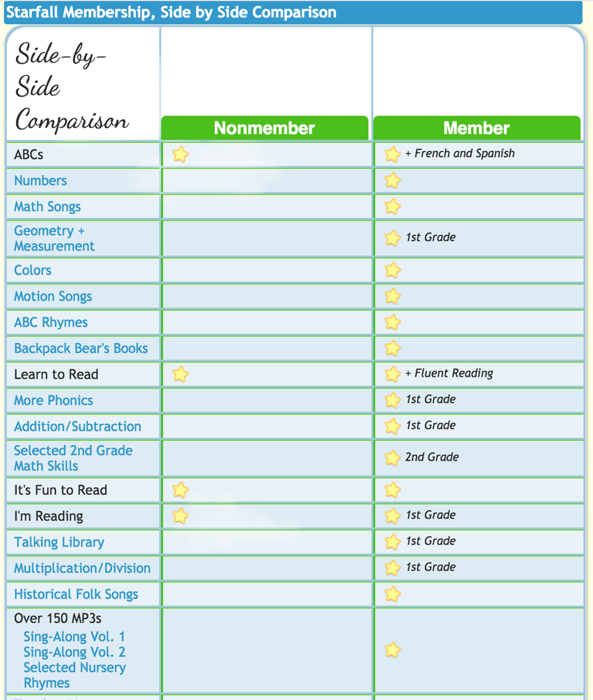Select the Member column header
The height and width of the screenshot is (700, 593).
click(x=476, y=128)
